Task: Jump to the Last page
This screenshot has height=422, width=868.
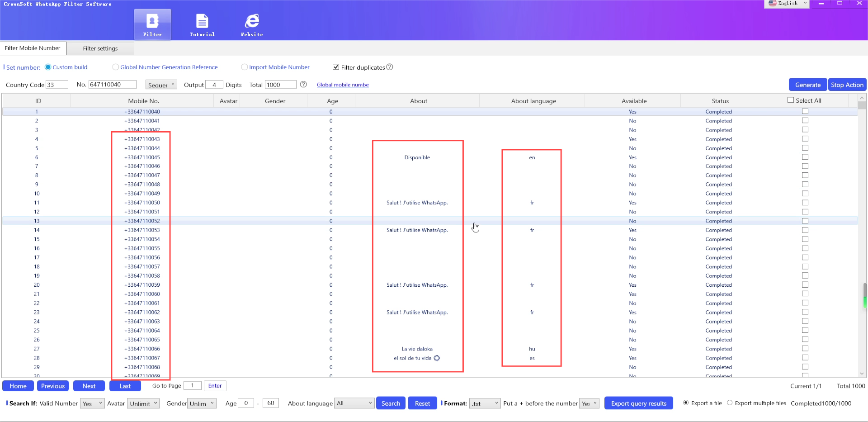Action: tap(125, 386)
